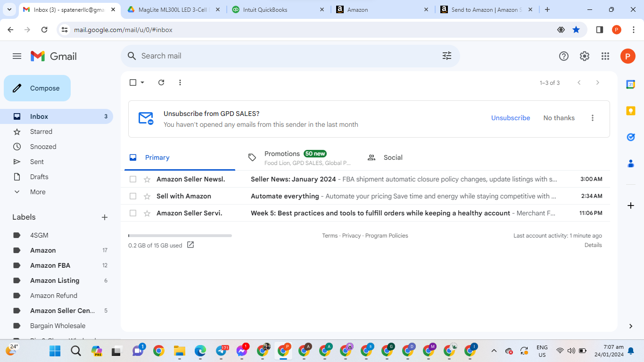Show search options in the search bar
644x362 pixels.
click(447, 56)
